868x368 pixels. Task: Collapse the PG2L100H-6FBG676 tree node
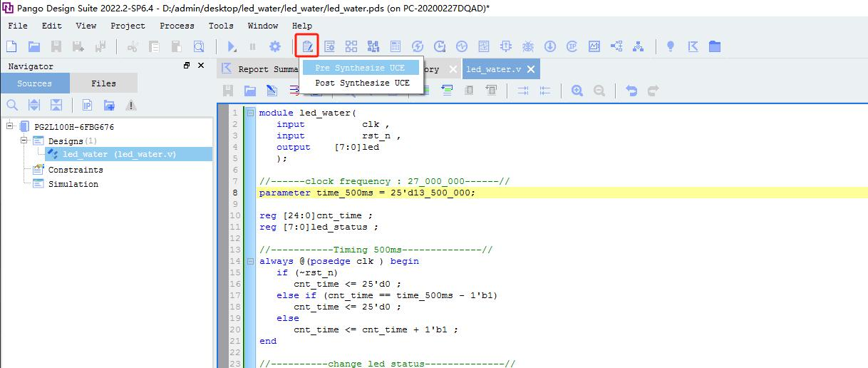tap(10, 126)
